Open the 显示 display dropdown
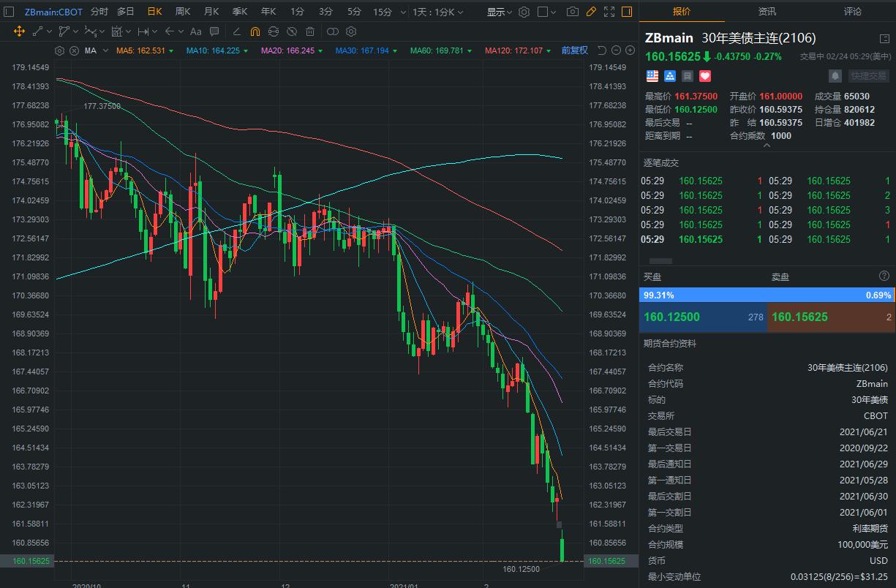 (500, 12)
